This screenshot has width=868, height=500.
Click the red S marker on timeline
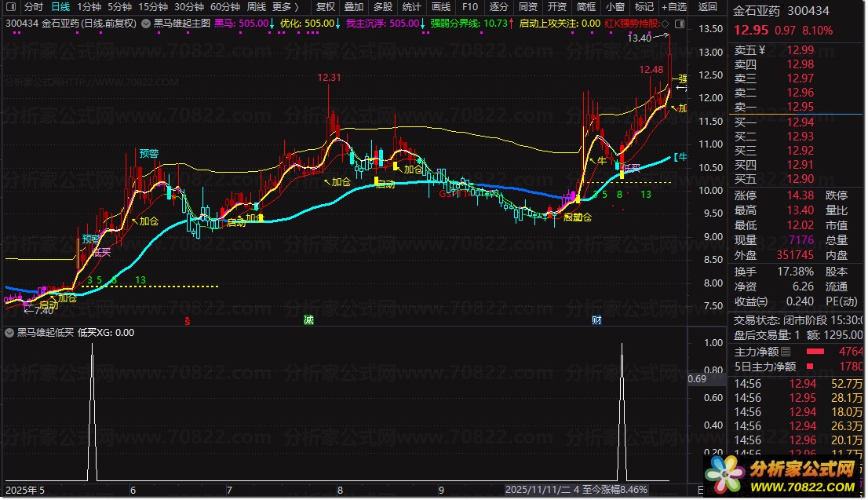click(x=188, y=320)
